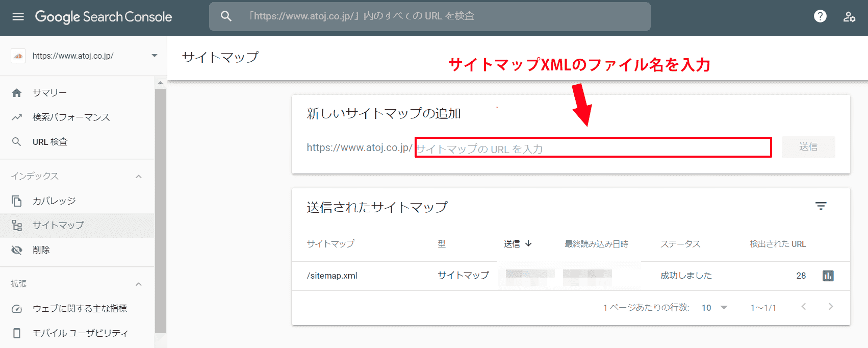Sort by 最終読み込み日時 column header

click(596, 244)
